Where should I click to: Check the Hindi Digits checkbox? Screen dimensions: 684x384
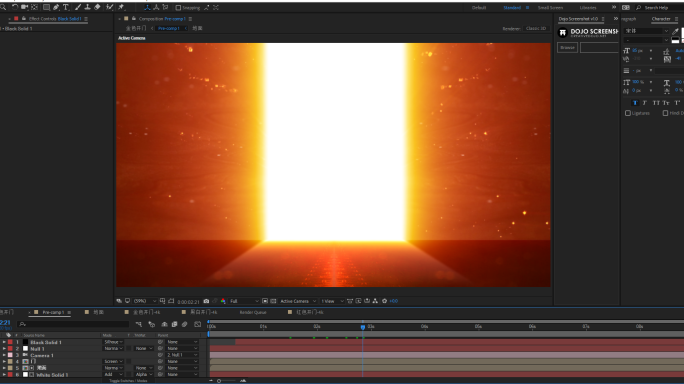[665, 113]
